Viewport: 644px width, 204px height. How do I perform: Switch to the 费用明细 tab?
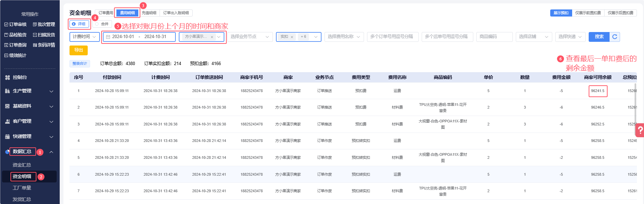(127, 13)
